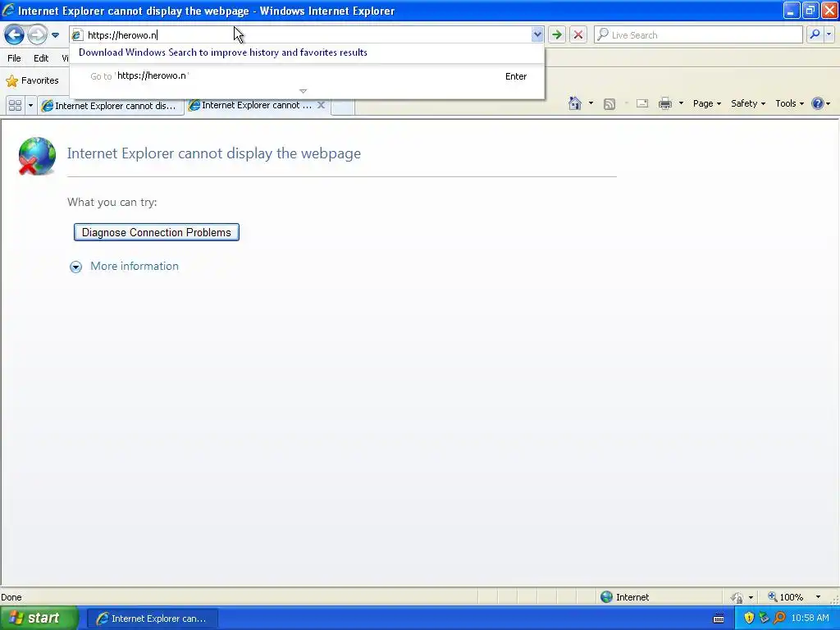Click the orange magnifier tray icon
Viewport: 840px width, 630px height.
tap(780, 619)
